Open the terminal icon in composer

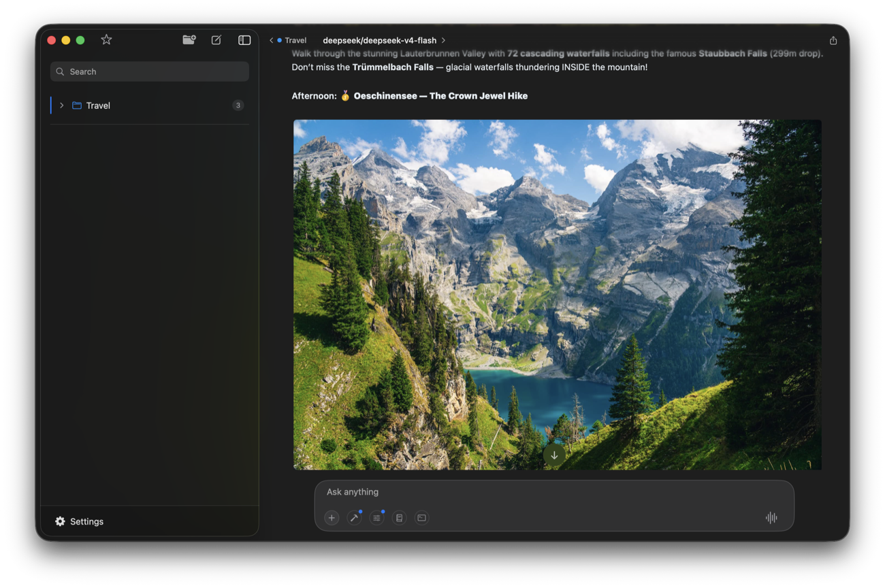[422, 518]
